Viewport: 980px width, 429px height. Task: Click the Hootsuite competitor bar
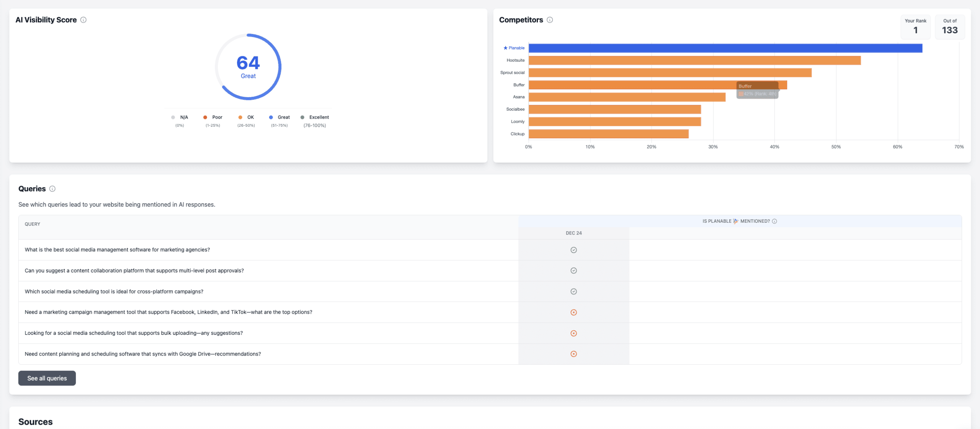click(x=694, y=60)
